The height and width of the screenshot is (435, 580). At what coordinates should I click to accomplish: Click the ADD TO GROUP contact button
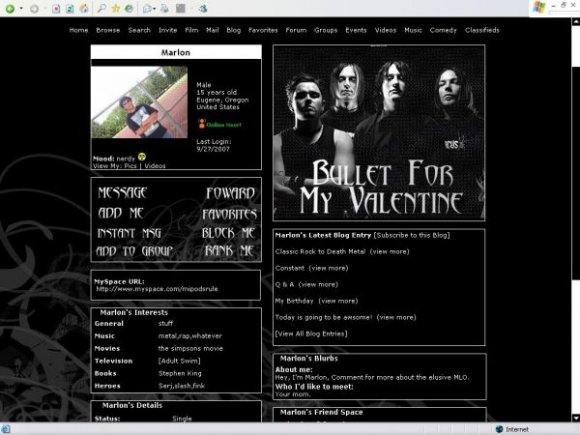click(x=135, y=251)
